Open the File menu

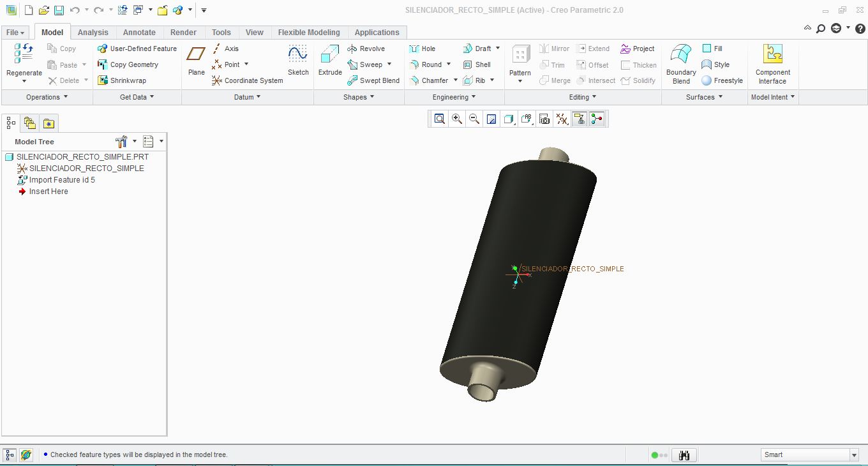click(15, 33)
